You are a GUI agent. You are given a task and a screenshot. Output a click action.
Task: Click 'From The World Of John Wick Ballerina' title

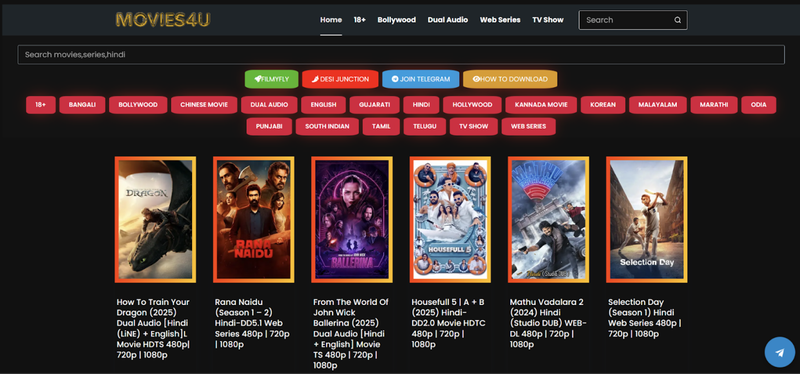[x=351, y=334]
